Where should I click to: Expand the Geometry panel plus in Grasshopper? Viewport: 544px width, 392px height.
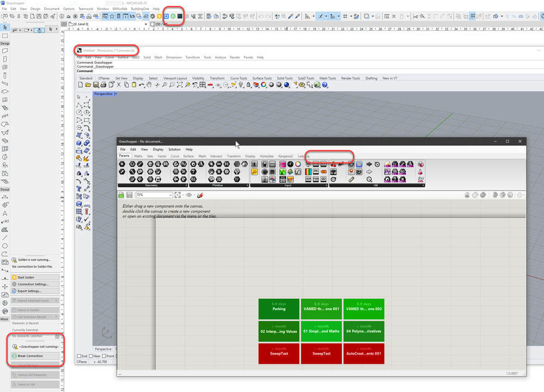click(186, 186)
